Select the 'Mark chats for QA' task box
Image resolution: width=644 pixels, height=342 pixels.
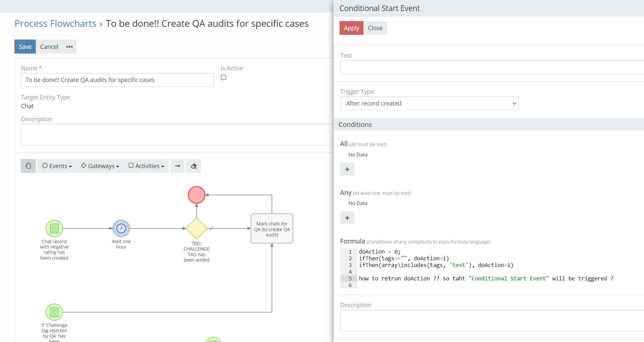tap(272, 228)
